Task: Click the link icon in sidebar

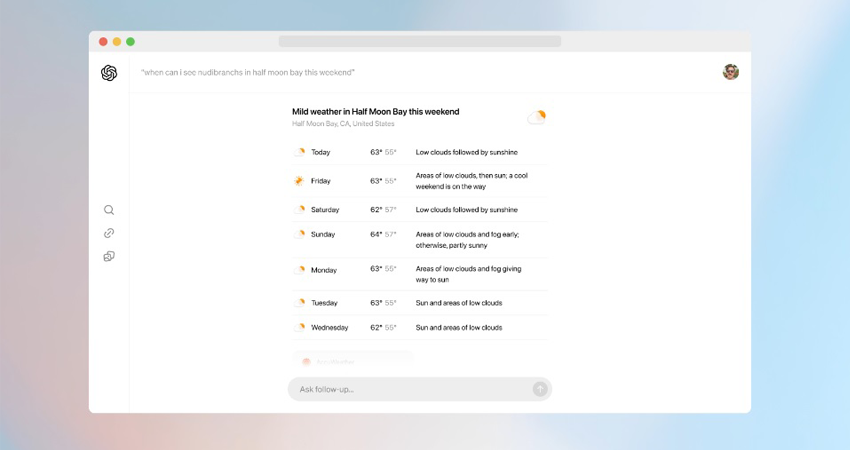Action: pyautogui.click(x=109, y=233)
